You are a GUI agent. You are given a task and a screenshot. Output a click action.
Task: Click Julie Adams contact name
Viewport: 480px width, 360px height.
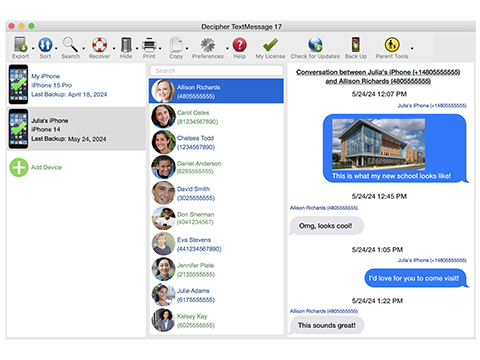tap(193, 291)
